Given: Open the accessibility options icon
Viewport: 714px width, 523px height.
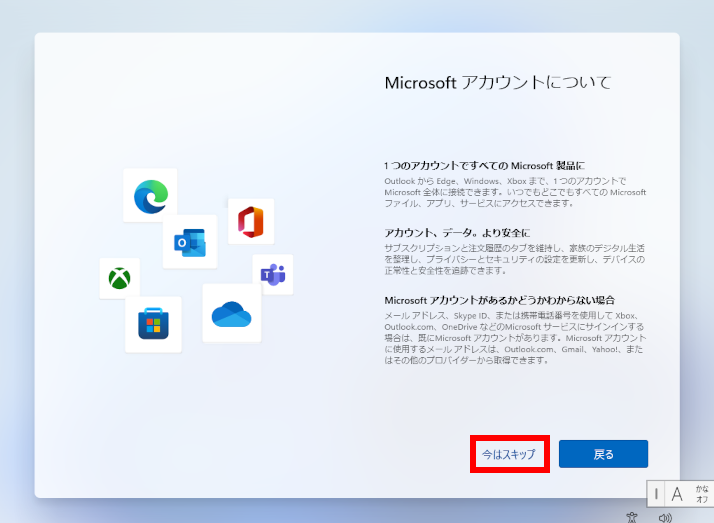Looking at the screenshot, I should 630,517.
